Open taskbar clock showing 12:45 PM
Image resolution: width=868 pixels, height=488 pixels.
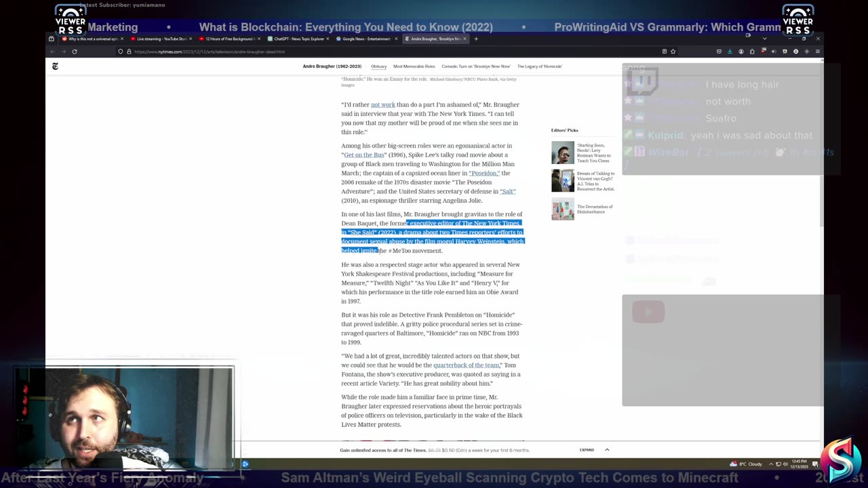pos(800,464)
